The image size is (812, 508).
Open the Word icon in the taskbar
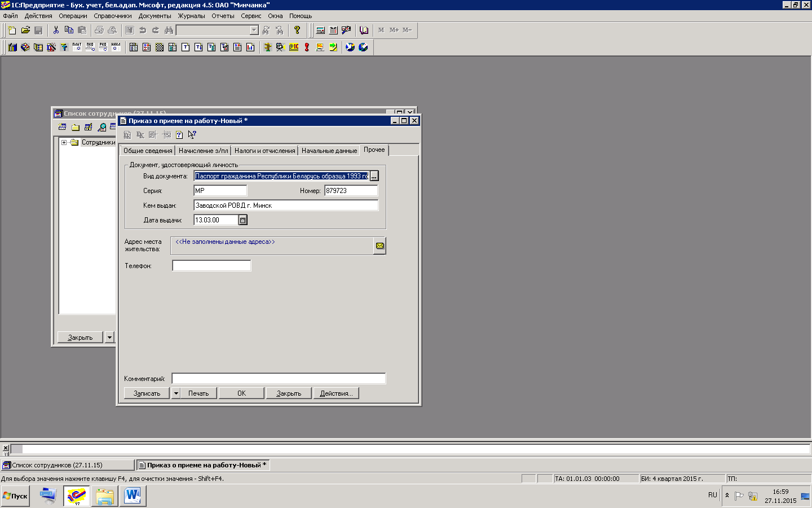[x=133, y=496]
